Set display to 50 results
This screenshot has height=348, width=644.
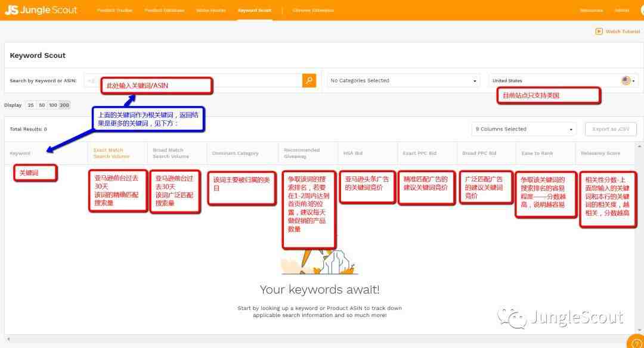[42, 105]
